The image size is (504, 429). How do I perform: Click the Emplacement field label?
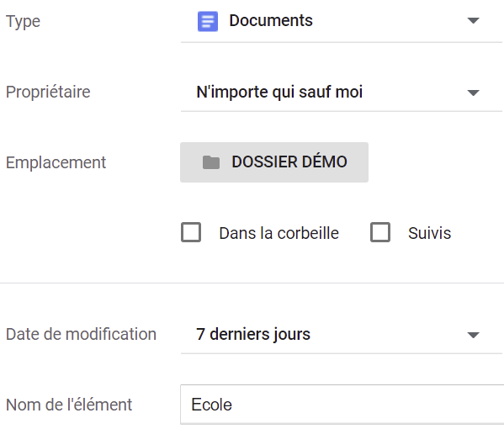coord(56,162)
